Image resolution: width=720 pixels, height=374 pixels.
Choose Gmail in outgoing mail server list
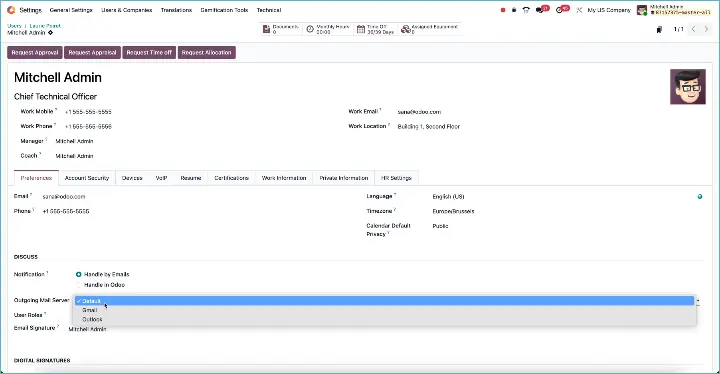click(384, 310)
